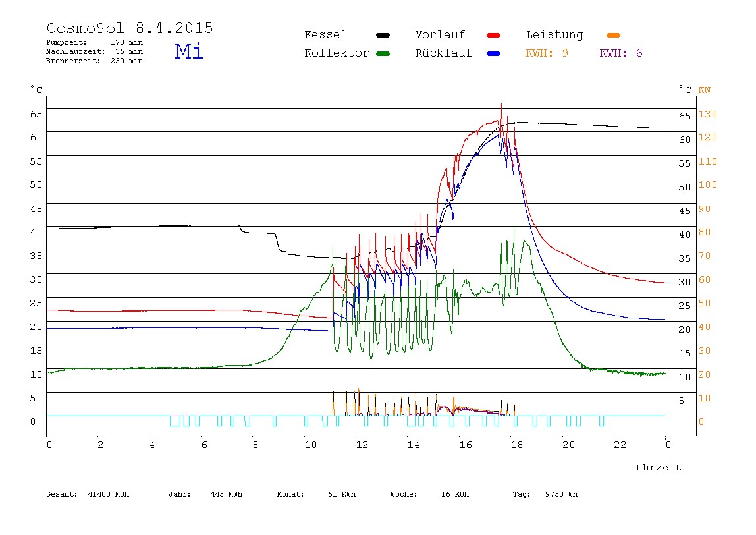Click hour "16" on the time axis
Image resolution: width=756 pixels, height=535 pixels.
coord(466,445)
